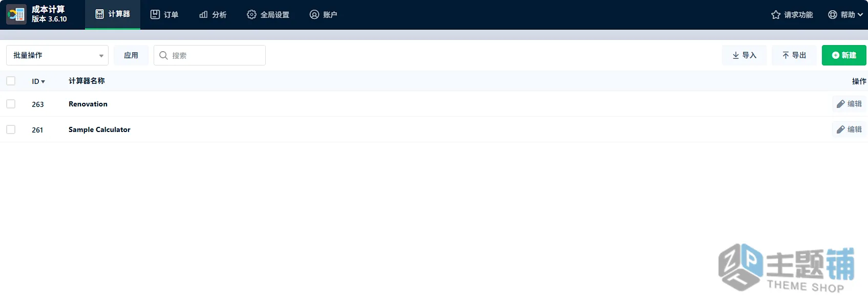Click the 操作 column header
The height and width of the screenshot is (307, 868).
coord(859,81)
